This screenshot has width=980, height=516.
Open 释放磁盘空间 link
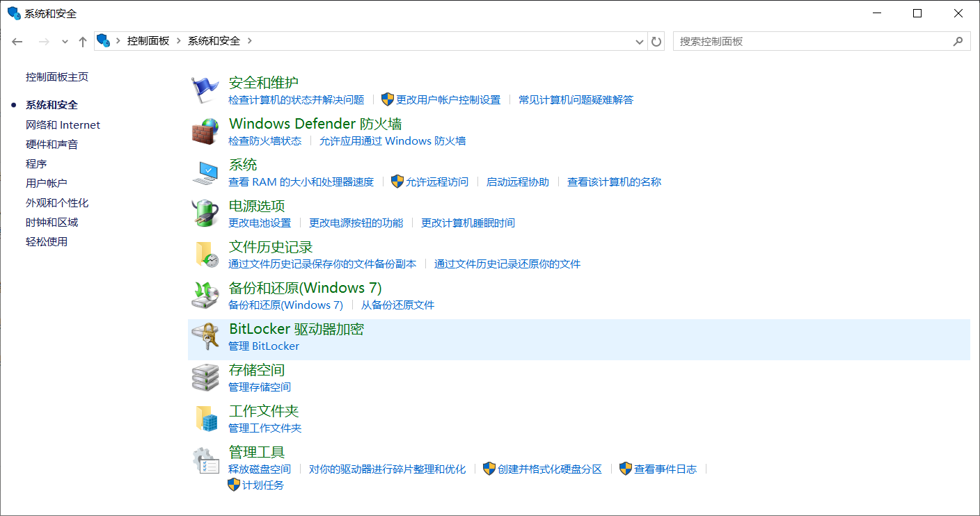260,469
